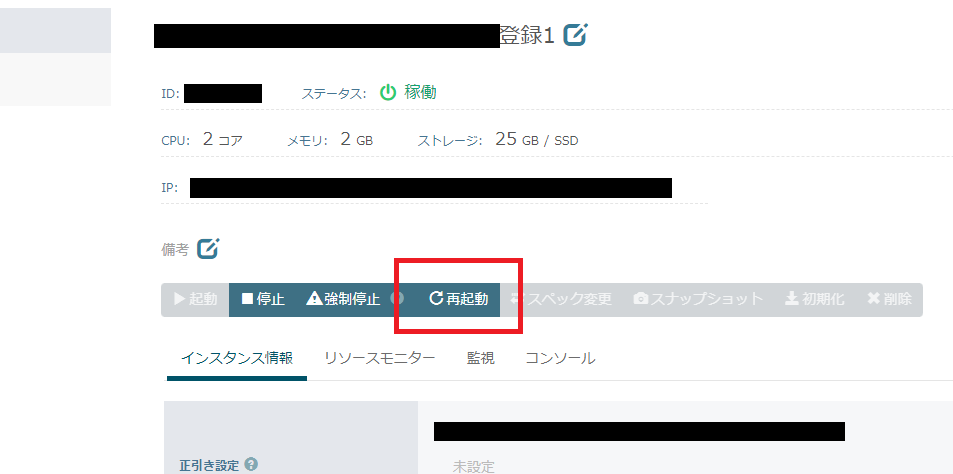Open the 監視 tab
The height and width of the screenshot is (474, 953).
pyautogui.click(x=480, y=358)
